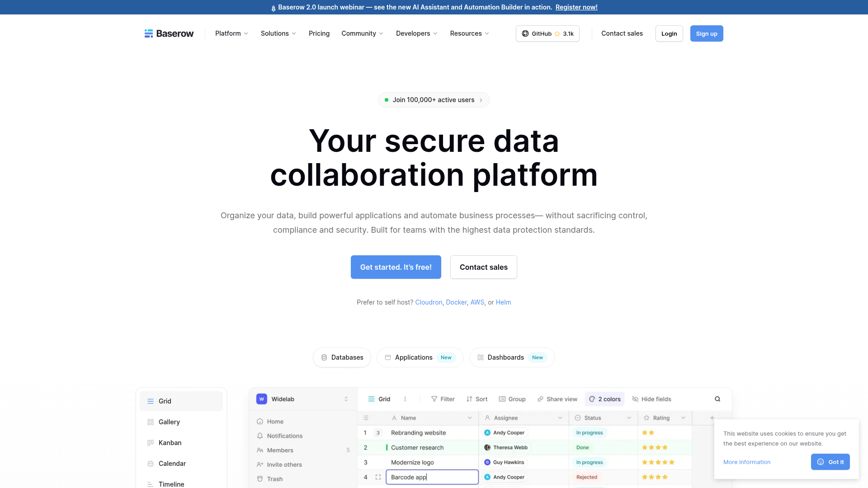This screenshot has width=868, height=488.
Task: Open the Sort options
Action: tap(476, 399)
